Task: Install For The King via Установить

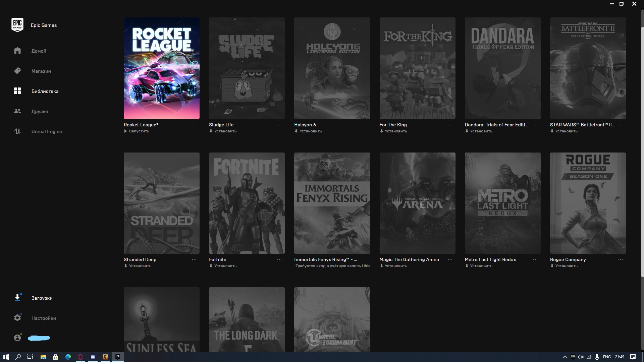Action: (x=393, y=131)
